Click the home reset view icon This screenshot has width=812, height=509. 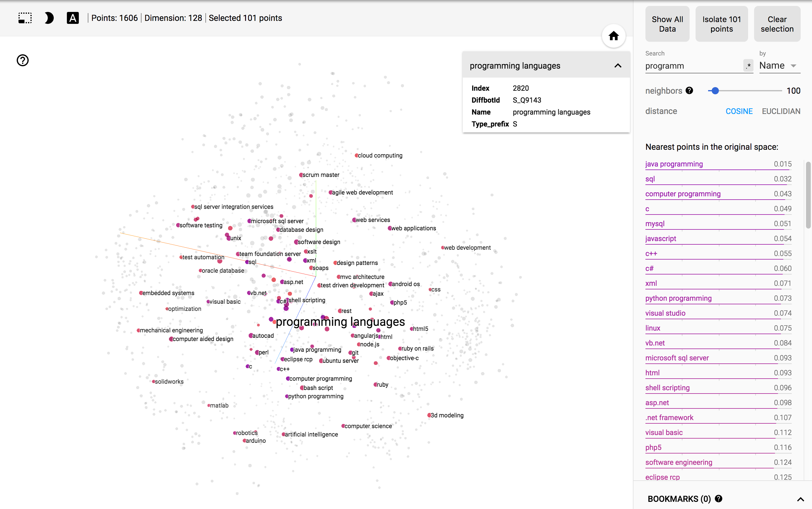613,36
